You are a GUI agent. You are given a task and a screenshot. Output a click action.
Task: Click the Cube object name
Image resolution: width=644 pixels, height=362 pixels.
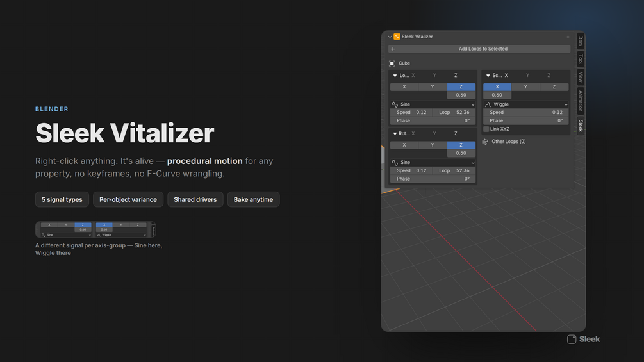tap(404, 63)
